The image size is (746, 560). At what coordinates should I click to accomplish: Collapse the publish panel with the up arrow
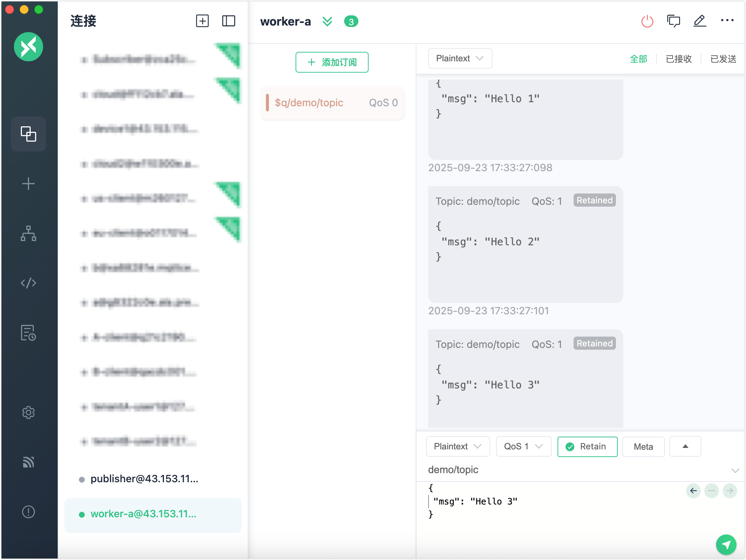[685, 446]
